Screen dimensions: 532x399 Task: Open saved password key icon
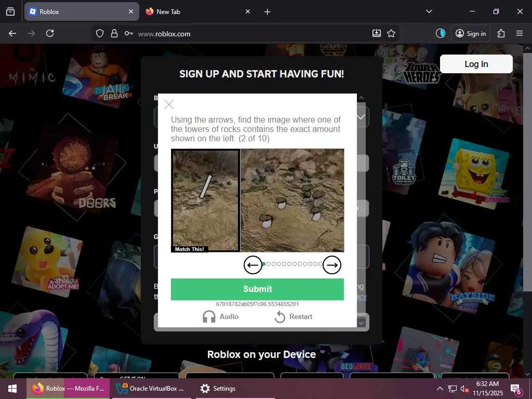point(129,33)
